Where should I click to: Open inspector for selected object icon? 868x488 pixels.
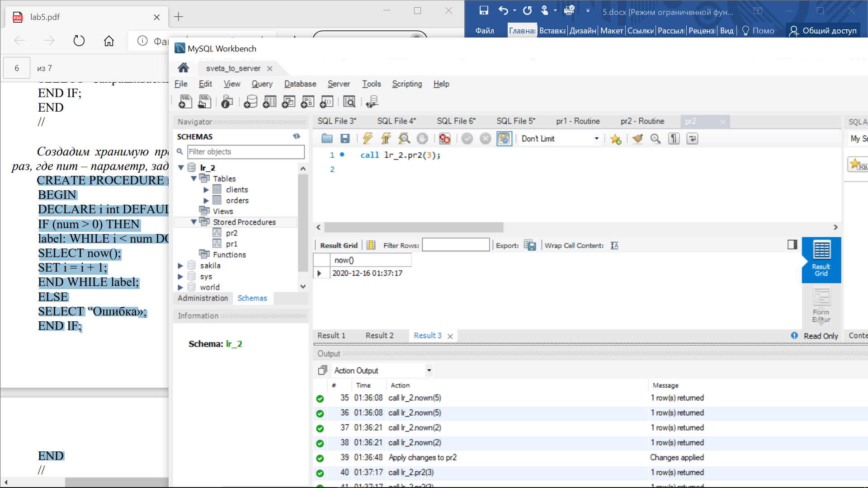click(x=227, y=102)
